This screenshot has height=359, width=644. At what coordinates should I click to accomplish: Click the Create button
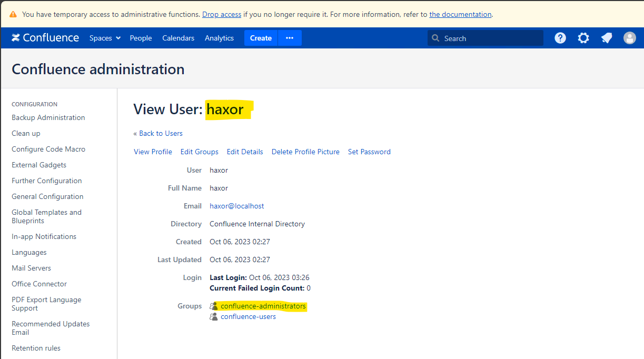[x=261, y=38]
